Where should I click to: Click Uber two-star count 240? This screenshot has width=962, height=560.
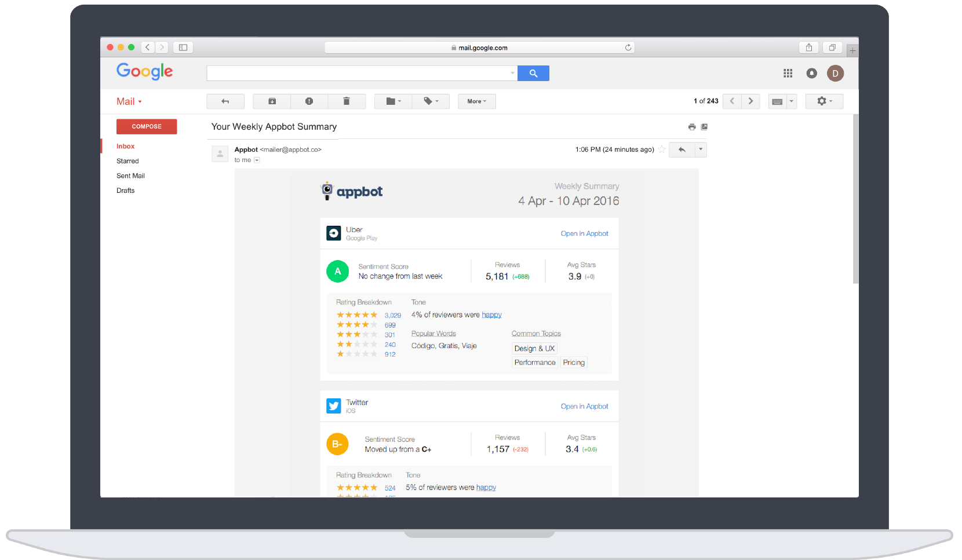click(390, 345)
